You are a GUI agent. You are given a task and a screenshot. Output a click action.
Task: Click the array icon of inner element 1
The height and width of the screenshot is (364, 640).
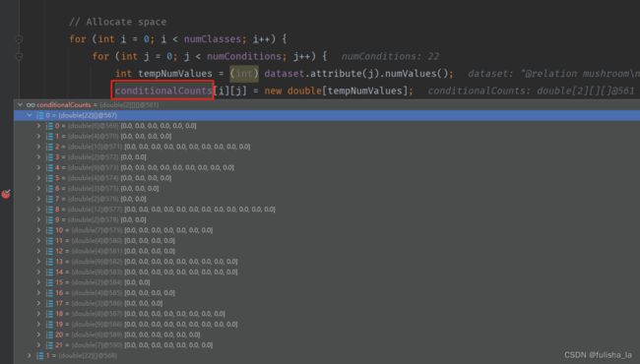(49, 136)
